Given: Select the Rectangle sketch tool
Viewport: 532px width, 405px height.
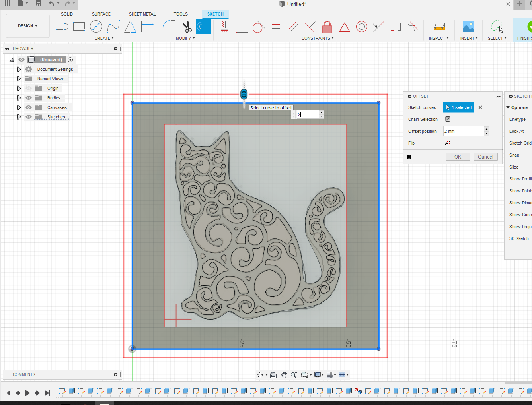Looking at the screenshot, I should (79, 27).
